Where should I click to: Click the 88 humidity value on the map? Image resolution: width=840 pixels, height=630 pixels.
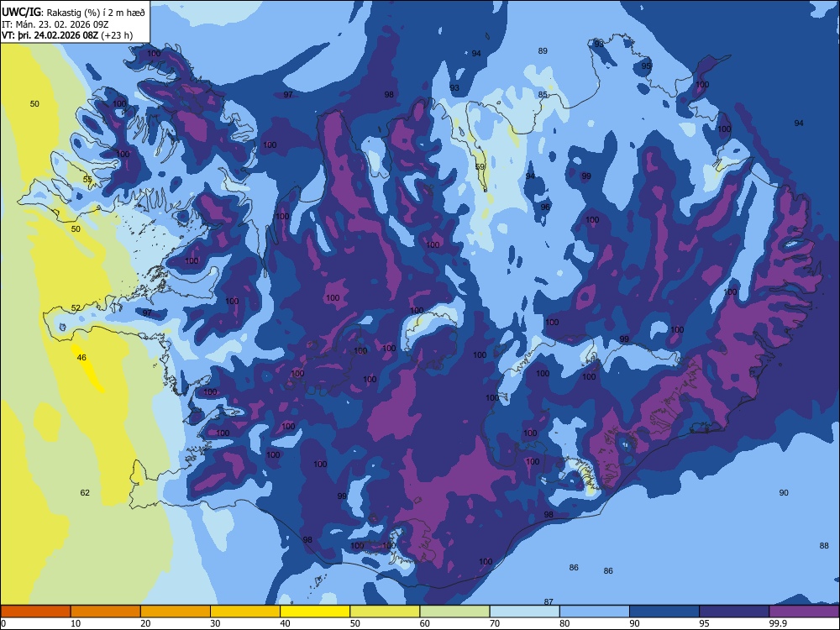824,546
